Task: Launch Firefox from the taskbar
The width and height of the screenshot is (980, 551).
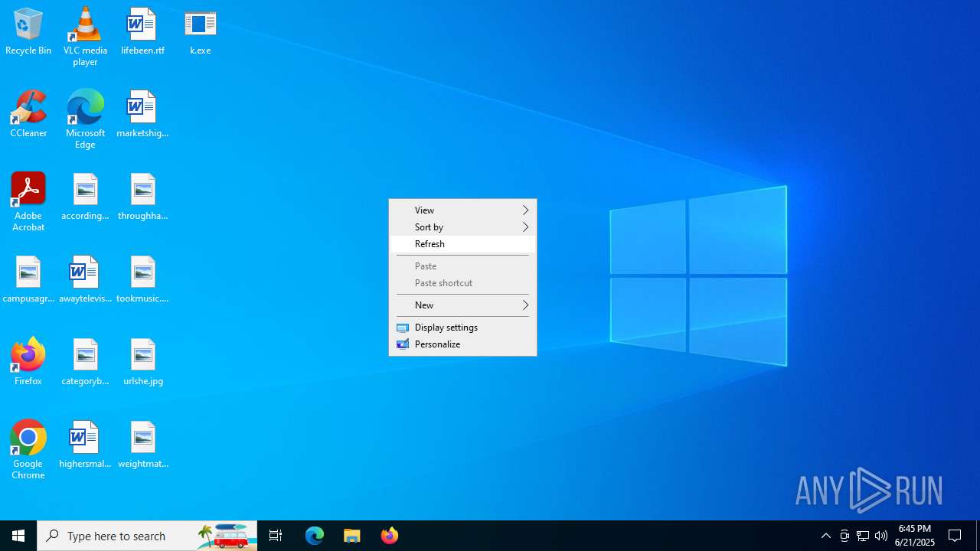Action: 389,536
